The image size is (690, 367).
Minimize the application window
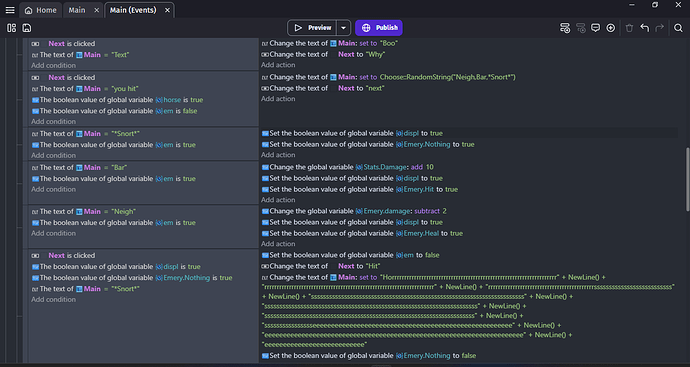pyautogui.click(x=632, y=5)
